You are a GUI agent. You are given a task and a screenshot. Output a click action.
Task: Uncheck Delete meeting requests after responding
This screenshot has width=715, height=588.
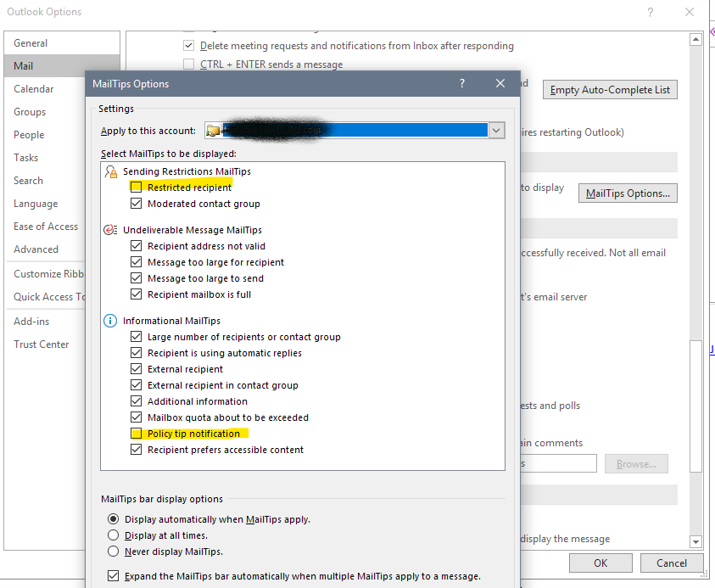[188, 46]
